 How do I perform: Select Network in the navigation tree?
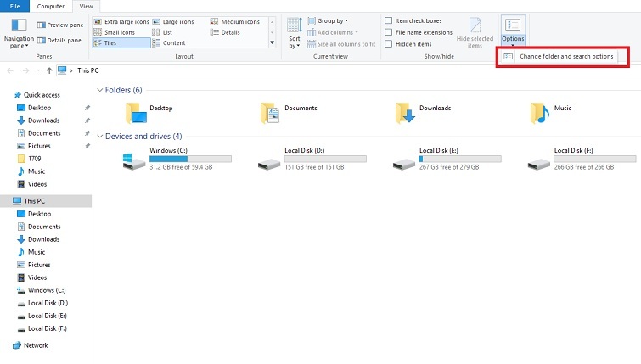point(36,345)
